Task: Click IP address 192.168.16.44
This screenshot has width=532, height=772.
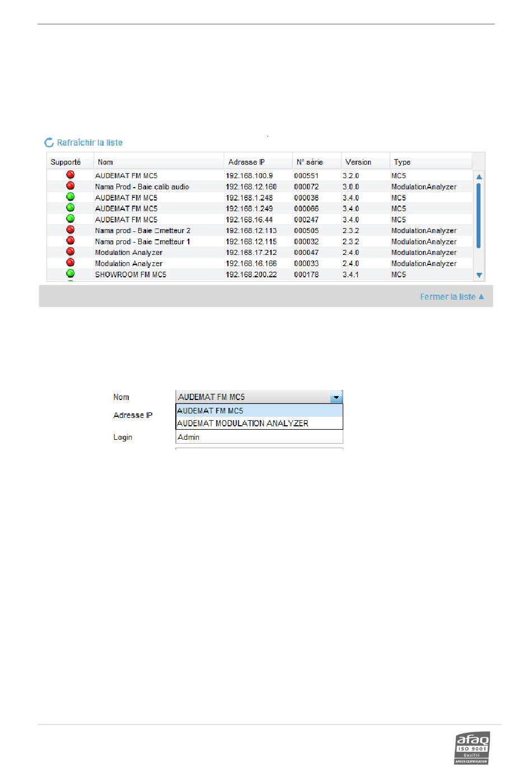Action: coord(249,220)
